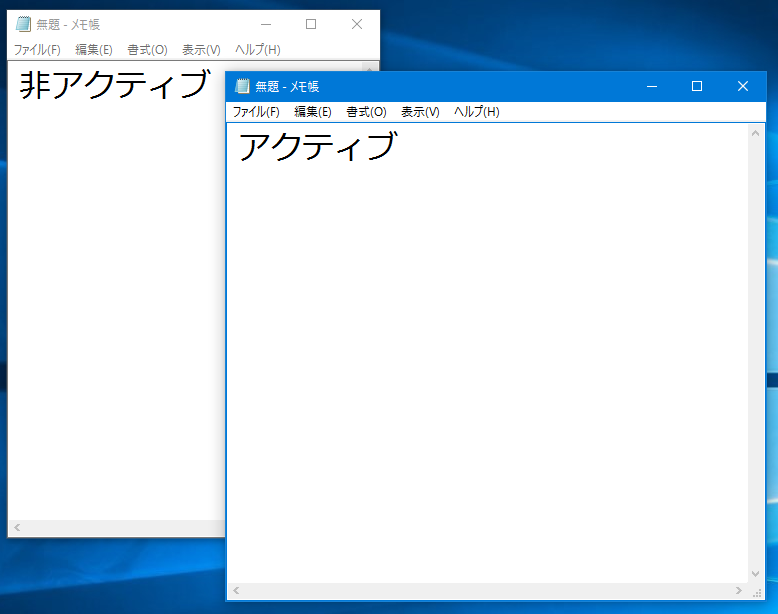
Task: Open ヘルプ(H) menu in inactive Notepad window
Action: [x=258, y=50]
